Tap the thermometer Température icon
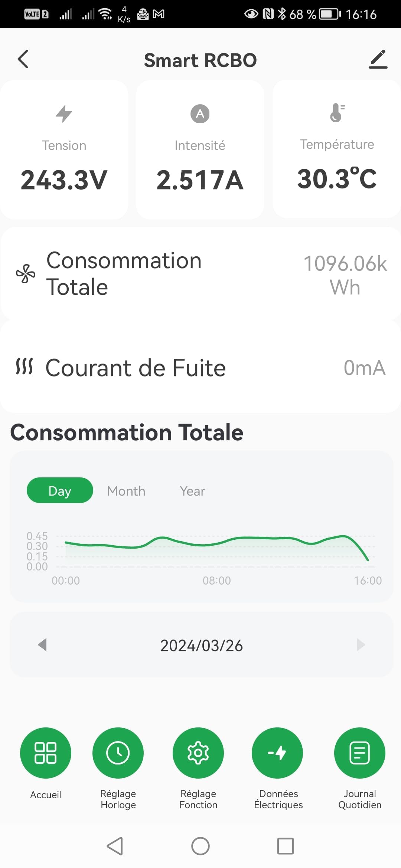The image size is (401, 868). pyautogui.click(x=337, y=113)
